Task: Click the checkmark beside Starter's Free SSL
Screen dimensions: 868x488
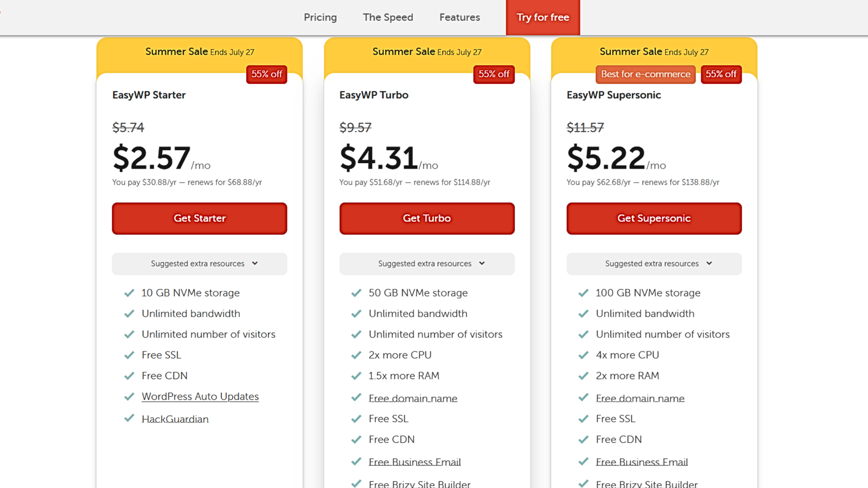Action: click(x=129, y=355)
